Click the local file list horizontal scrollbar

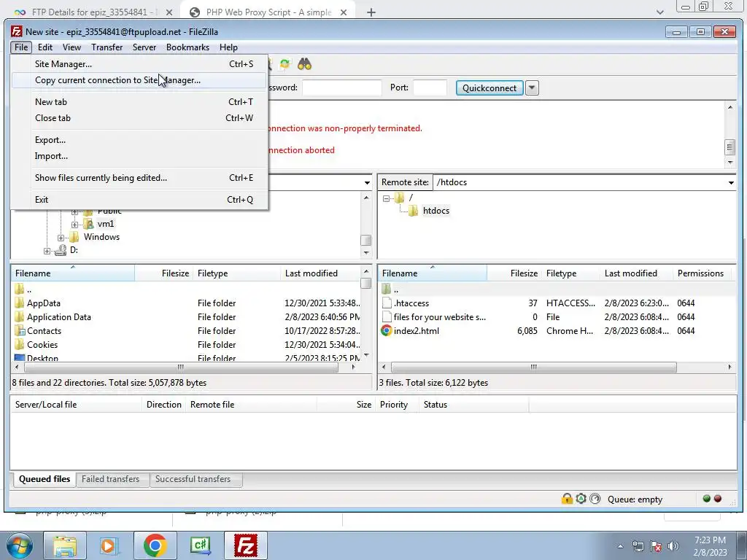point(181,367)
